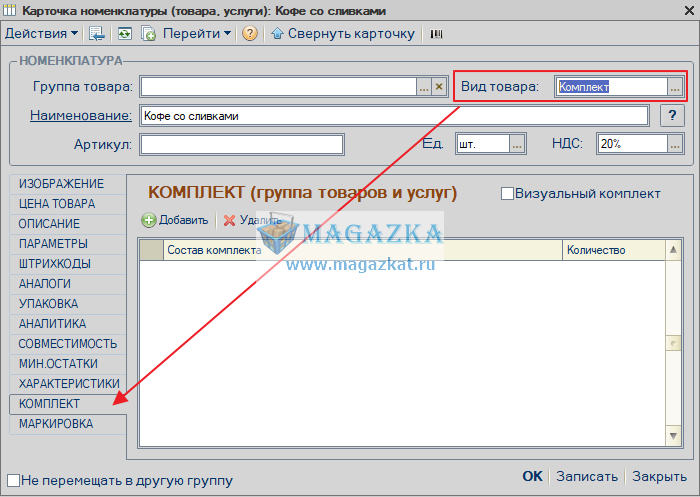700x497 pixels.
Task: Switch to the ПАРАМЕТРЫ tab
Action: click(68, 244)
